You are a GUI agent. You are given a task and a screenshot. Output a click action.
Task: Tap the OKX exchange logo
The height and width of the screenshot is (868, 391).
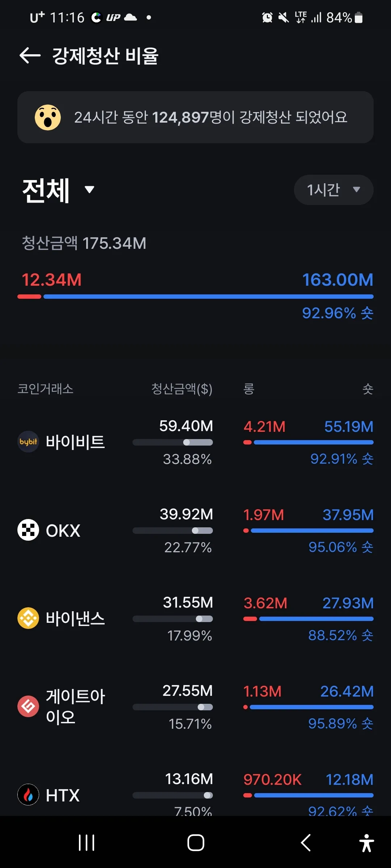(28, 530)
